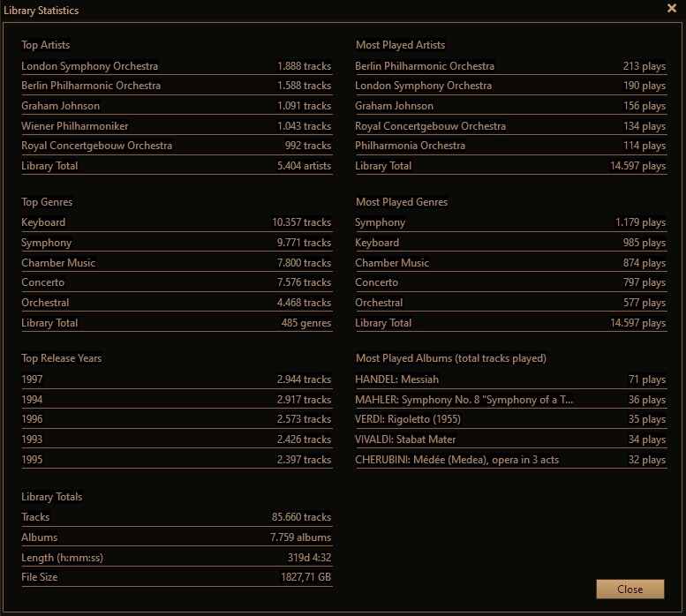686x616 pixels.
Task: Click the 797 plays Concerto value
Action: [x=645, y=282]
